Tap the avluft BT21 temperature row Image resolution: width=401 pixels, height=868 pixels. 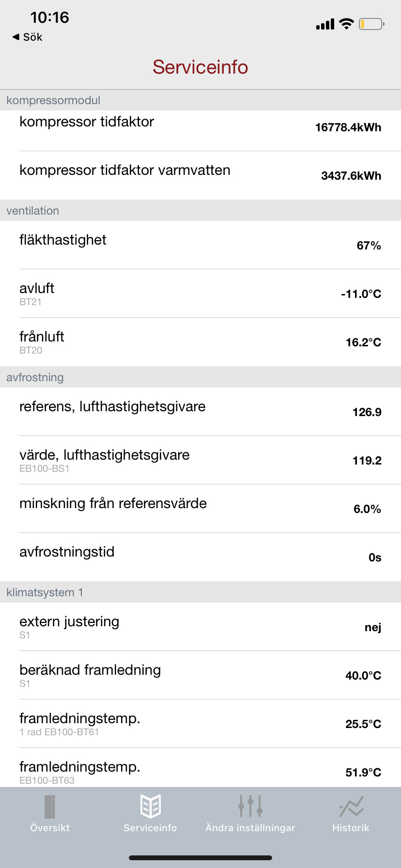(x=200, y=294)
